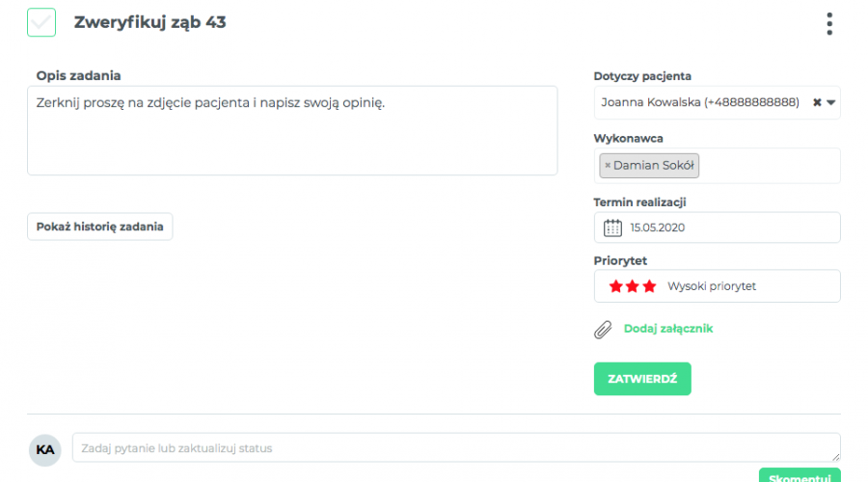
Task: Focus the comment field Zadaj pytanie
Action: [456, 447]
